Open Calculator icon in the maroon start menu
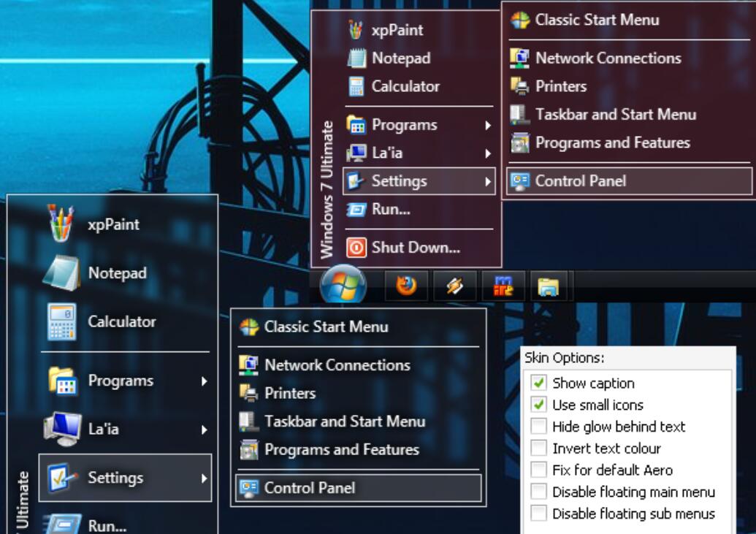The image size is (756, 534). point(356,87)
